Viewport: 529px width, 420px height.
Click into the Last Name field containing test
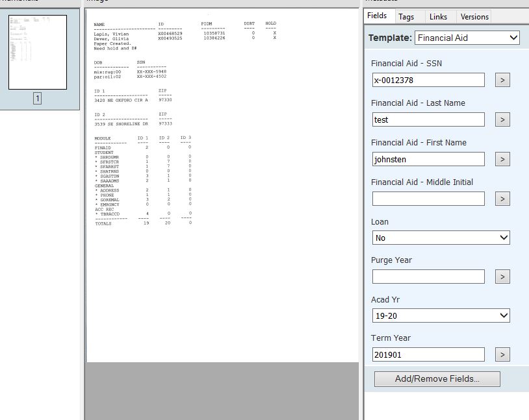coord(428,119)
